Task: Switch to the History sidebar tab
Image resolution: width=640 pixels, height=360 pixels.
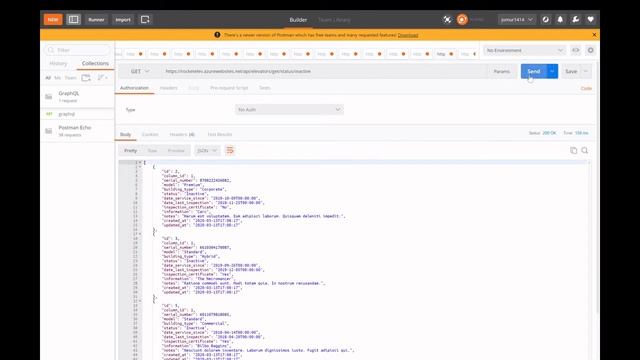Action: tap(58, 64)
